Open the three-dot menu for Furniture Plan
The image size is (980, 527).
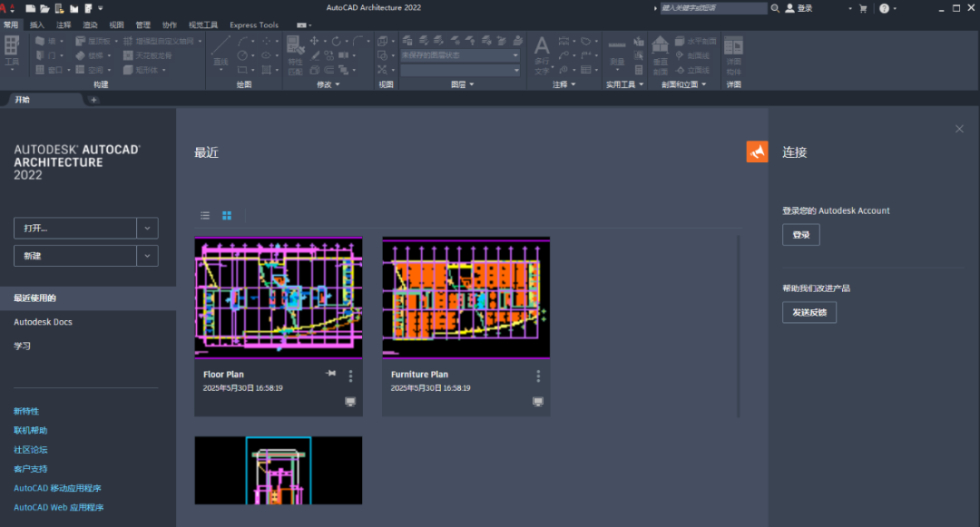point(538,376)
